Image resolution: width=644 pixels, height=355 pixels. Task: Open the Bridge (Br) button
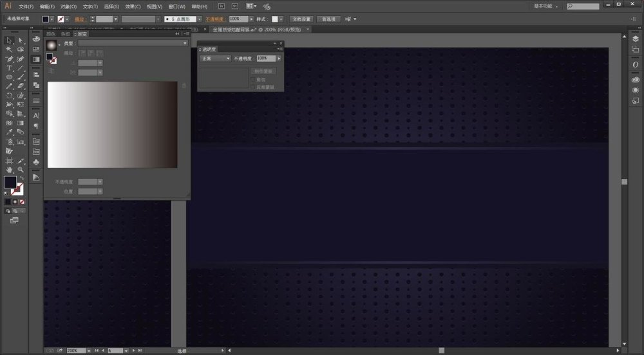point(221,6)
